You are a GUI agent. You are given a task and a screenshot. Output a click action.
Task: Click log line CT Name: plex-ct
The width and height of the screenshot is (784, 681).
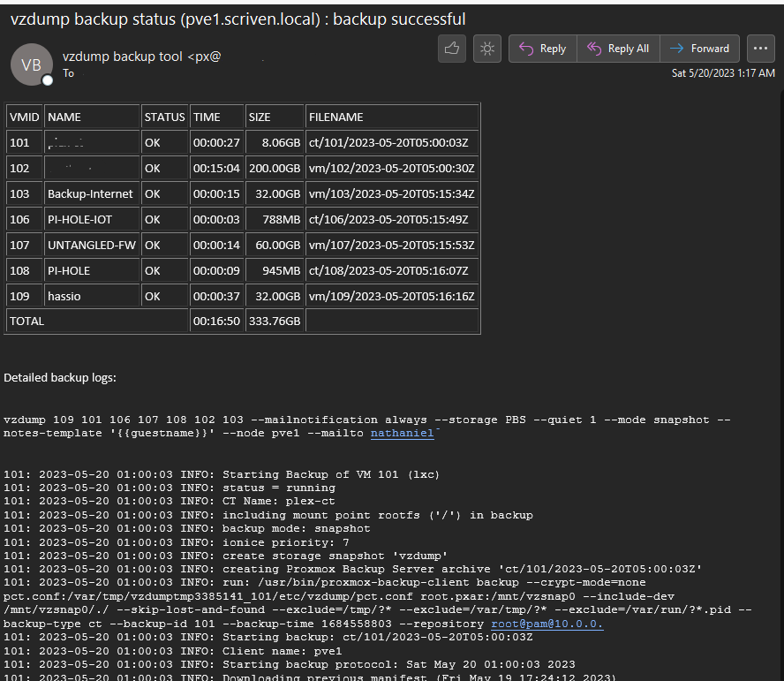(169, 502)
